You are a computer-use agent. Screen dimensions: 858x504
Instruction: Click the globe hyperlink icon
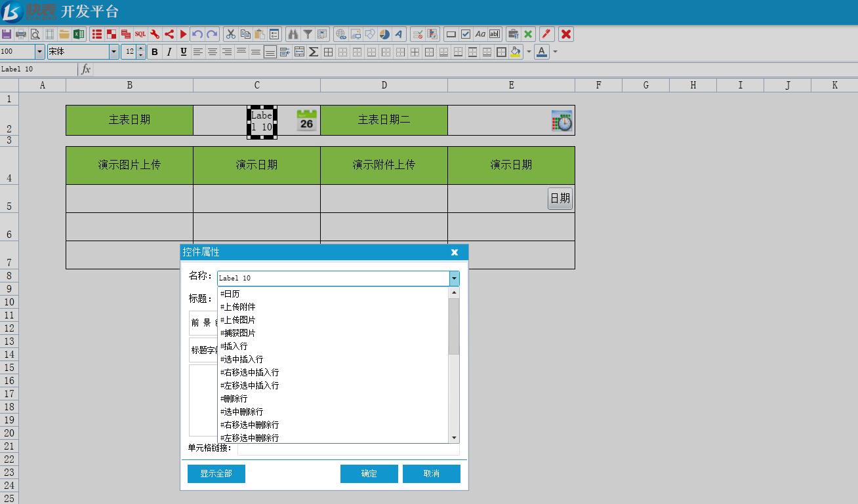(x=341, y=34)
